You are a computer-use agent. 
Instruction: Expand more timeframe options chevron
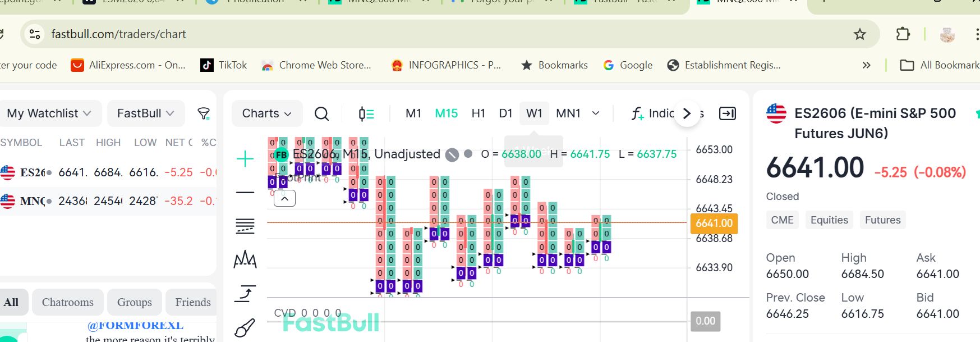(596, 113)
